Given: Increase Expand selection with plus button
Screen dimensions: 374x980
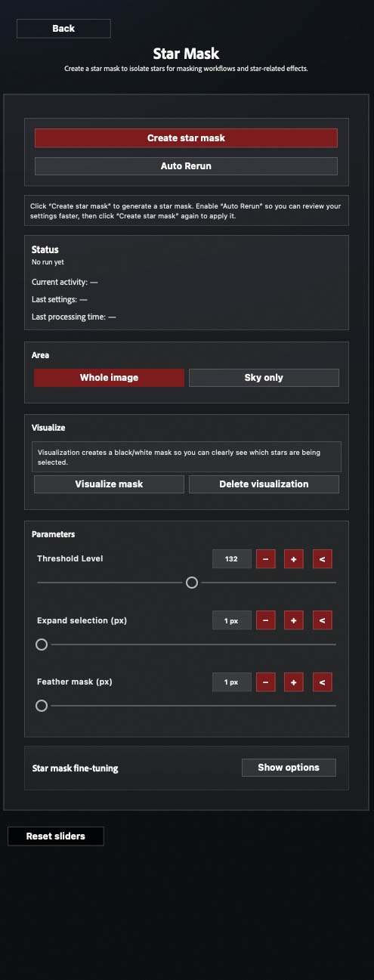Looking at the screenshot, I should (x=294, y=620).
